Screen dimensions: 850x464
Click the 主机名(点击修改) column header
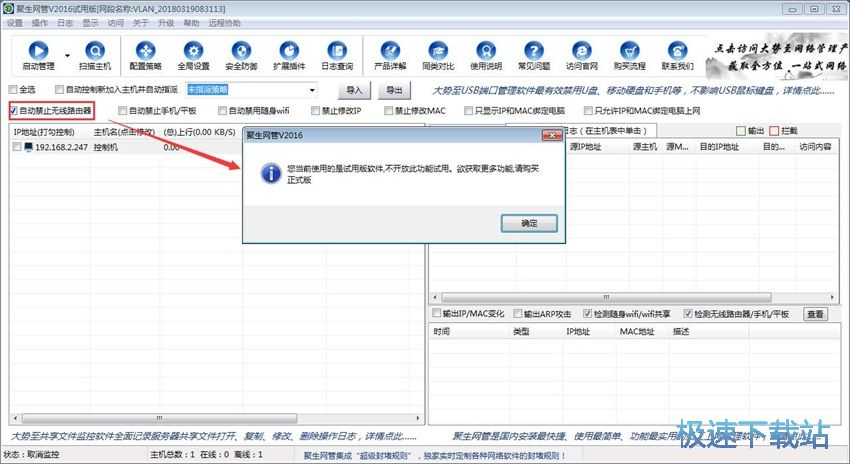click(125, 132)
